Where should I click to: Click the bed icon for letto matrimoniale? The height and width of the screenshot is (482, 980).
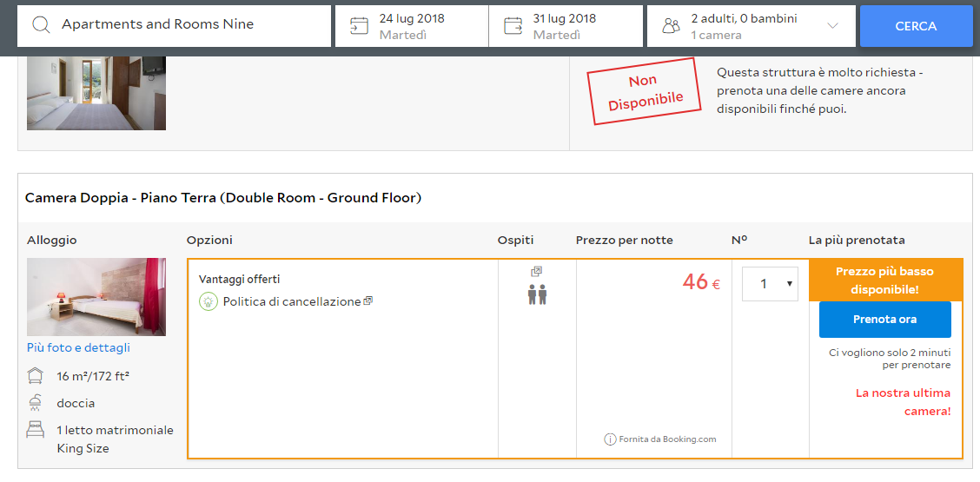36,430
